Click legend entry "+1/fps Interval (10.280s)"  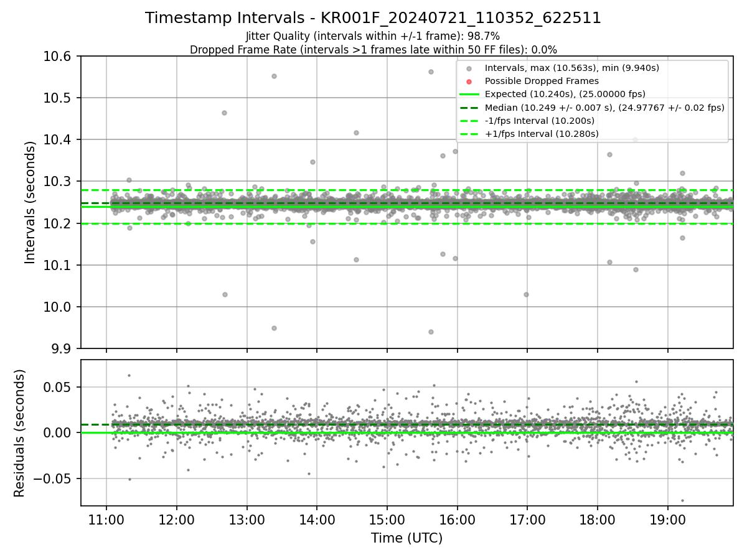tap(542, 134)
